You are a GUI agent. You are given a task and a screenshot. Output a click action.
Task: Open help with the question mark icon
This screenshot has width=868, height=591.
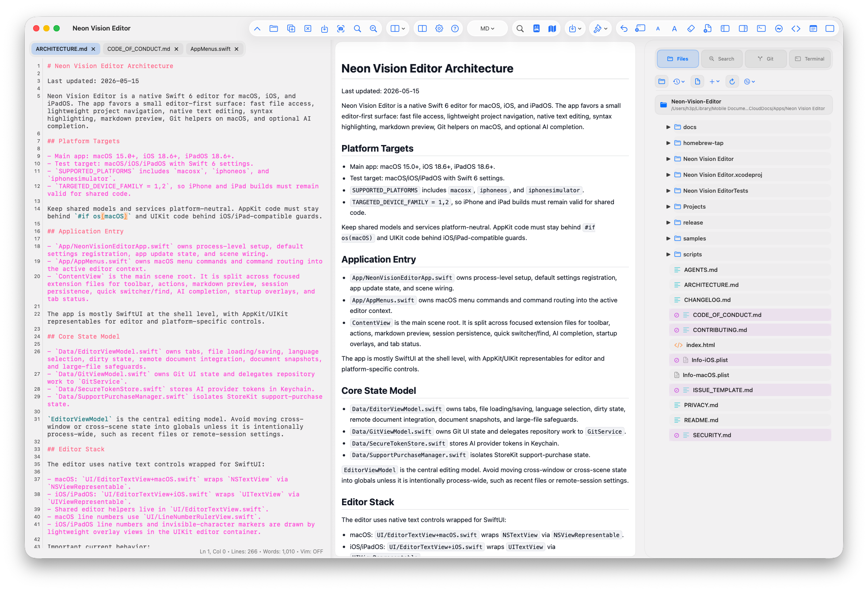[x=455, y=29]
